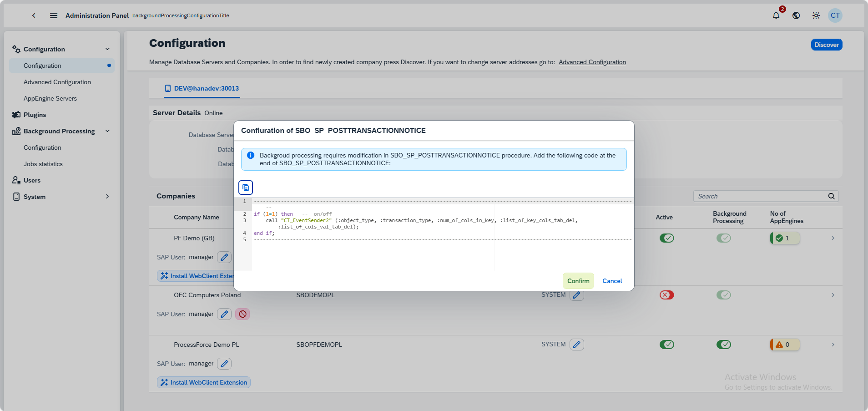Open Jobs statistics from the sidebar
The image size is (868, 411).
[x=43, y=163]
